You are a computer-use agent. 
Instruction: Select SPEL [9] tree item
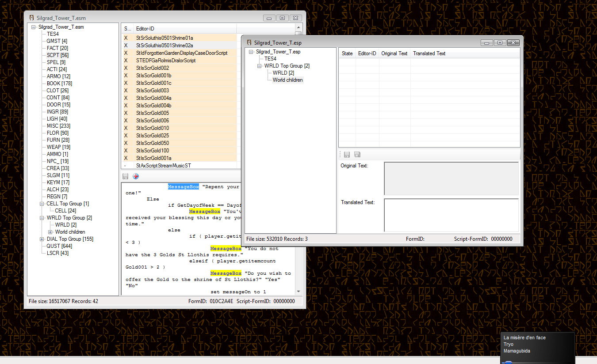click(56, 62)
